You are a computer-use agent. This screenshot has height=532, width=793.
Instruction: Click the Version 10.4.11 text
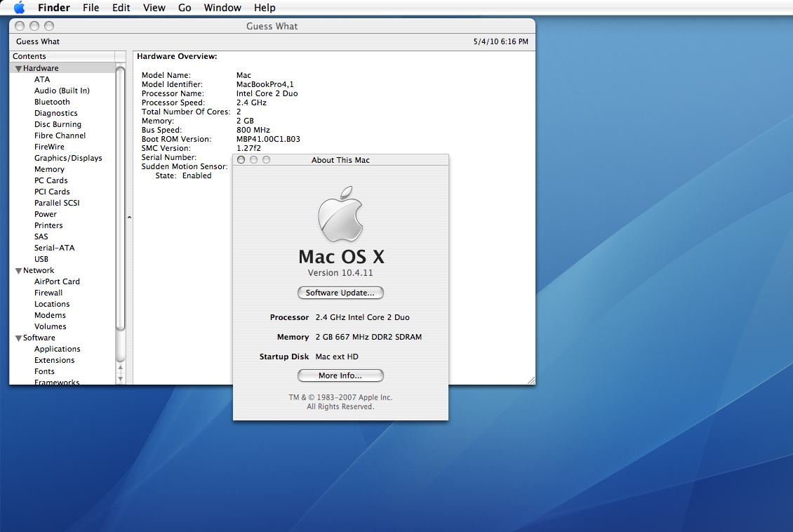[x=340, y=273]
